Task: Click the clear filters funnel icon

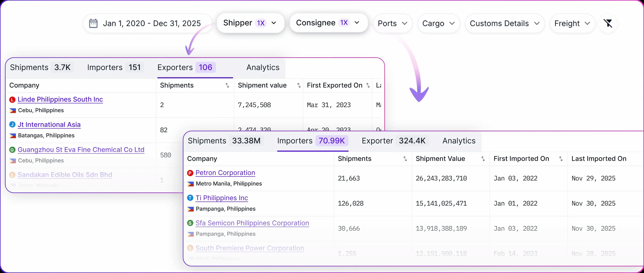Action: coord(608,23)
